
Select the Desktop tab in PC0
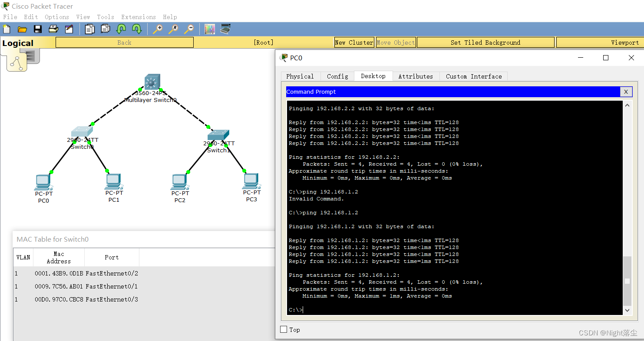click(x=373, y=76)
